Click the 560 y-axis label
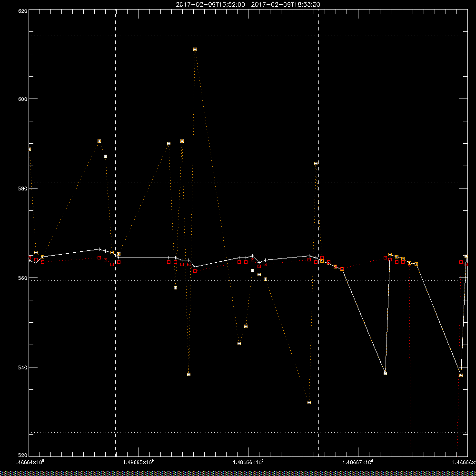The image size is (476, 476). (x=23, y=278)
